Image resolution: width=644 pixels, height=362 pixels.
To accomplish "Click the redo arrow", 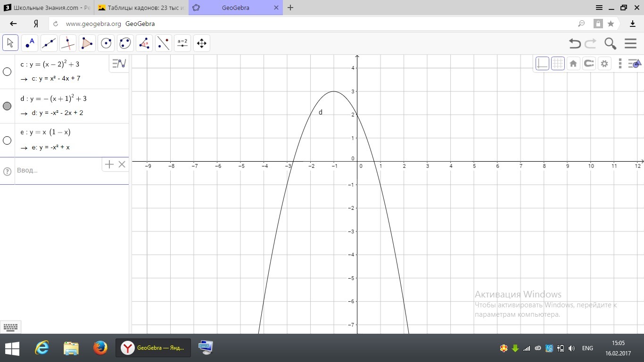I will tap(590, 44).
